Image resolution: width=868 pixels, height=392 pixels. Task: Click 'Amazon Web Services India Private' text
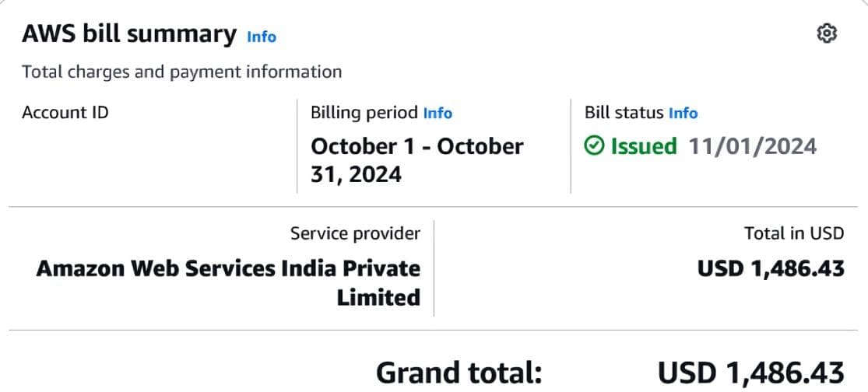click(x=228, y=268)
